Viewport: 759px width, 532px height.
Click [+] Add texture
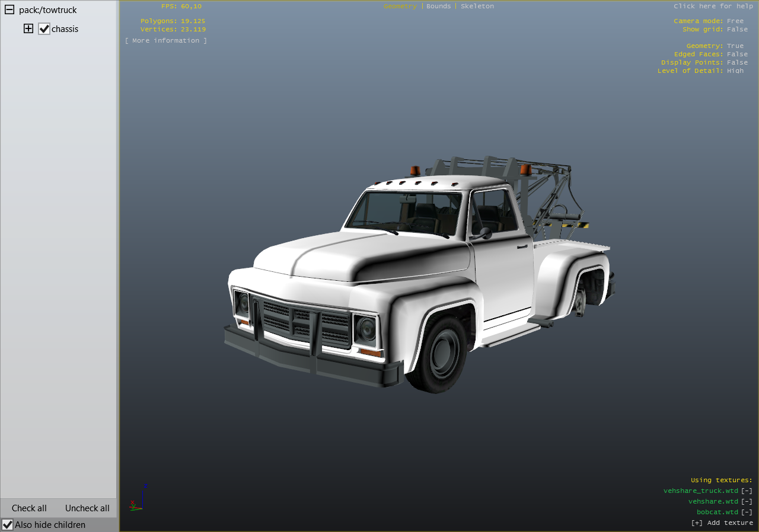(x=722, y=523)
